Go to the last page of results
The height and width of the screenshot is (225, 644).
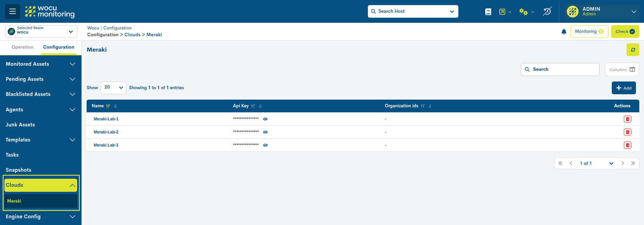click(633, 163)
